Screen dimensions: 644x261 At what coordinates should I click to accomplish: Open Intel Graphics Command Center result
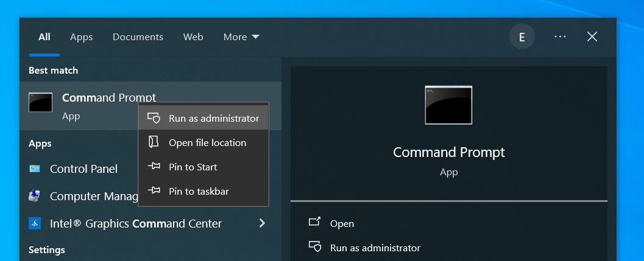click(135, 224)
